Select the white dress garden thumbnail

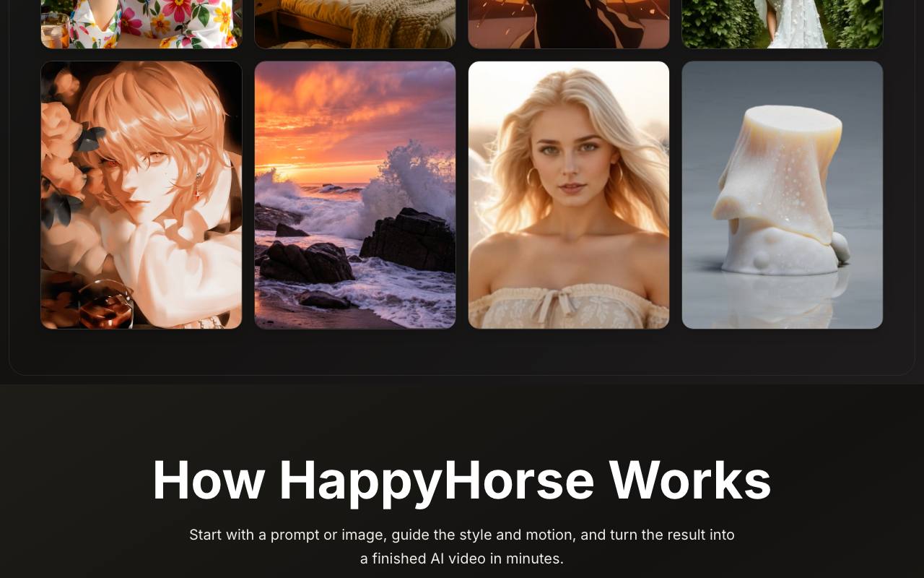[x=783, y=24]
